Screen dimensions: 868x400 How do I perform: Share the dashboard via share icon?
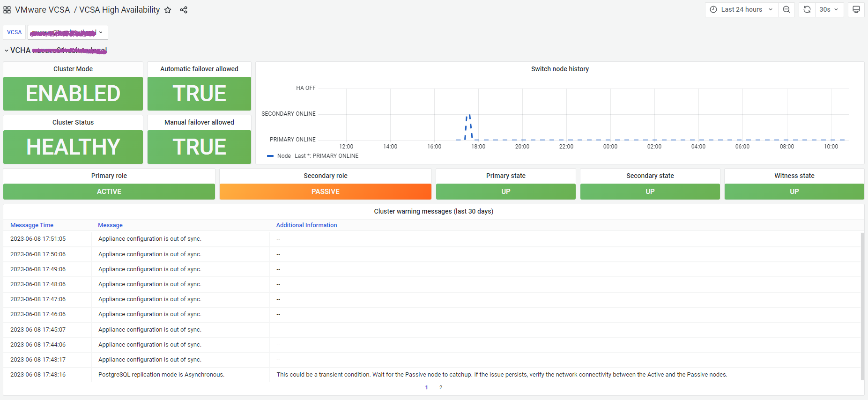click(x=184, y=10)
